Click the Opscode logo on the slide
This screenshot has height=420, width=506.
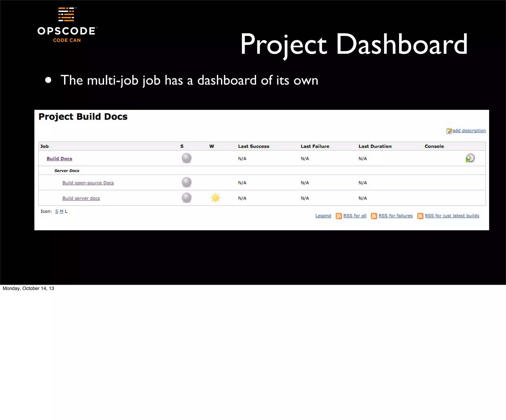pos(67,25)
